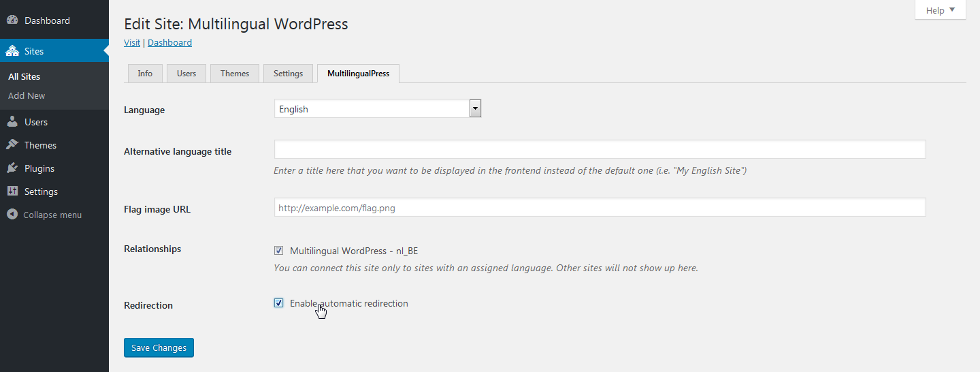Click the Settings sliders icon in sidebar
980x372 pixels.
pos(12,191)
